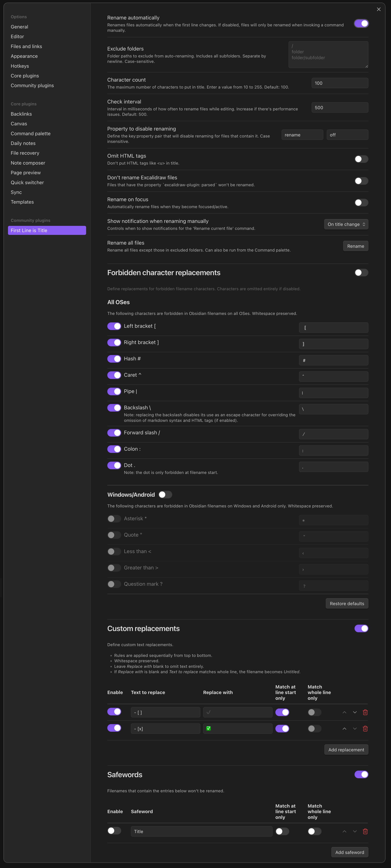Open the 'On title change' notification dropdown
The width and height of the screenshot is (391, 868).
[346, 224]
